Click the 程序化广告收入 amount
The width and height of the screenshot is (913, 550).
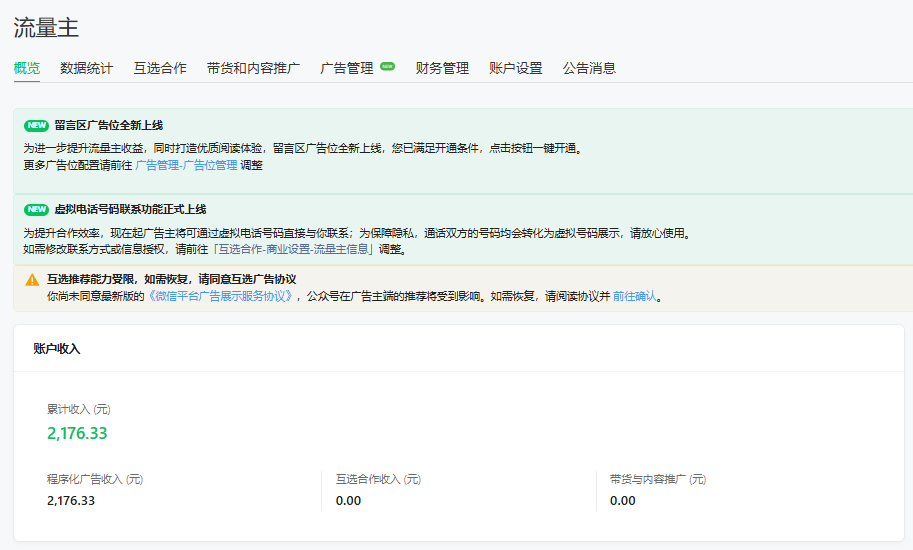point(71,500)
